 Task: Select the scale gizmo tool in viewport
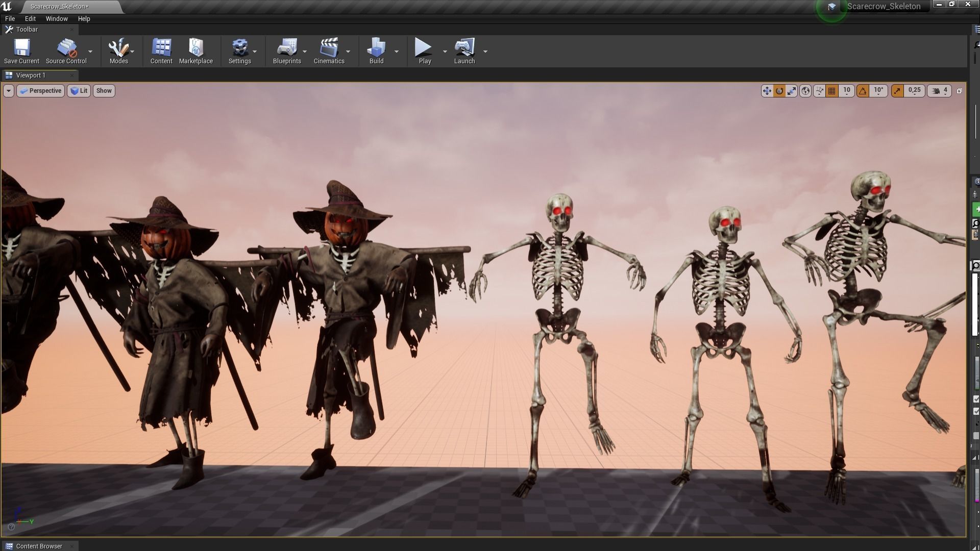[x=792, y=91]
